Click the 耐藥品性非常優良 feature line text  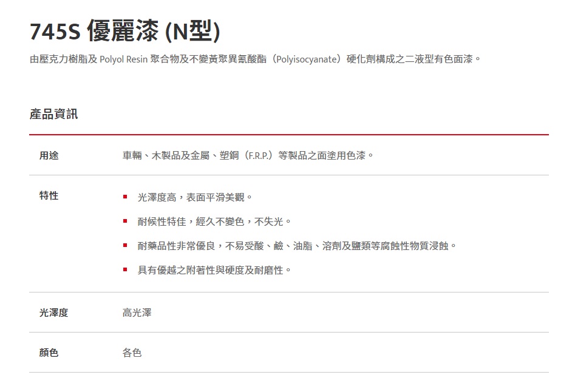coord(296,246)
